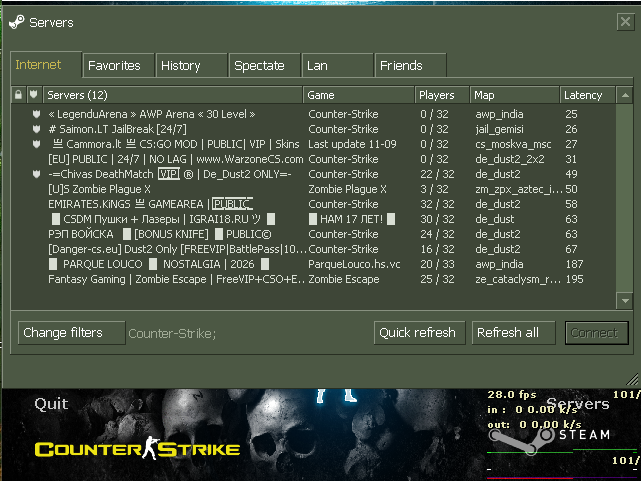Click the server list scroll down arrow
The width and height of the screenshot is (641, 481).
tap(625, 301)
